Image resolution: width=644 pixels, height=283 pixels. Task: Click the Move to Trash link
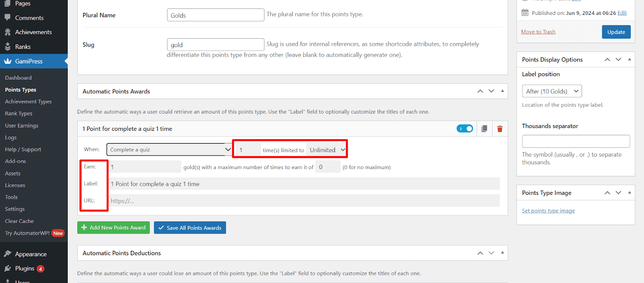point(538,32)
